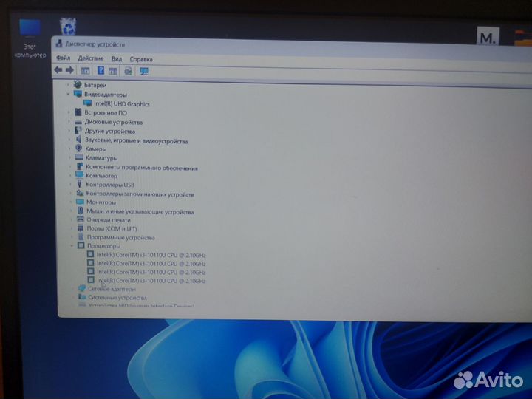Viewport: 532px width, 399px height.
Task: Select Компоненты программного обеспечения label
Action: [x=141, y=167]
